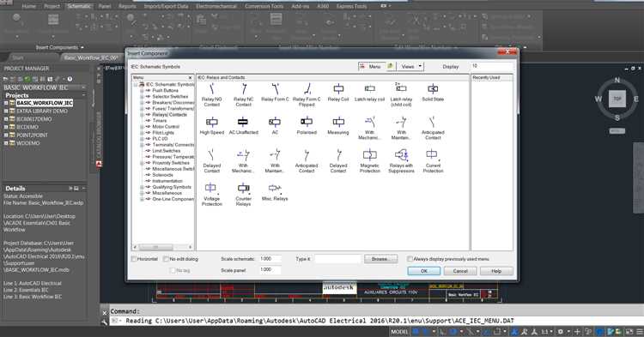Collapse the IEC Schematic Symbols tree root
This screenshot has width=644, height=337.
tap(135, 84)
